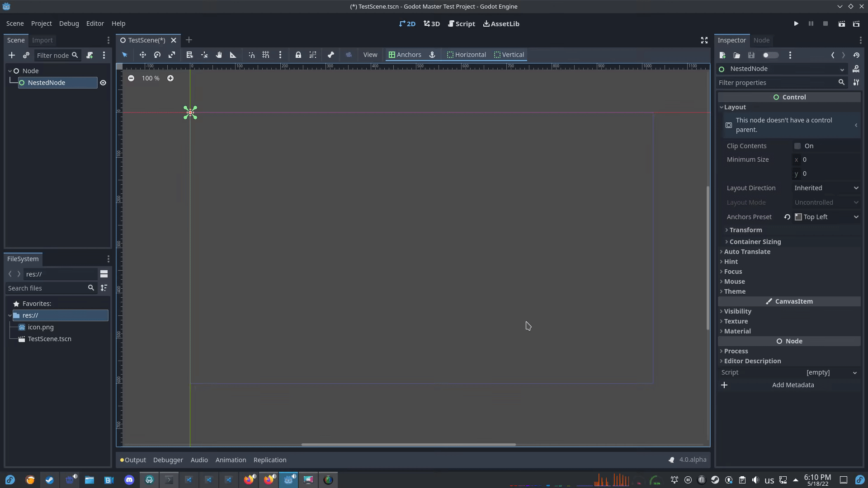The image size is (868, 488).
Task: Click the group selected nodes icon
Action: pos(313,55)
